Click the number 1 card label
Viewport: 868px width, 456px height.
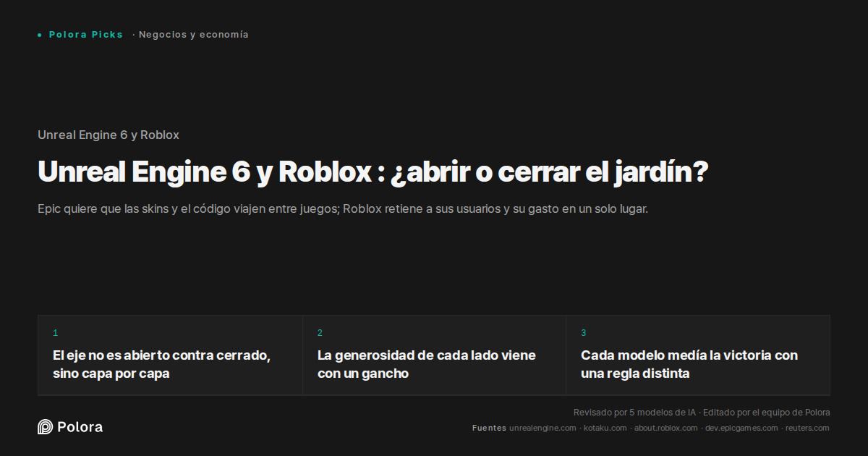coord(55,333)
